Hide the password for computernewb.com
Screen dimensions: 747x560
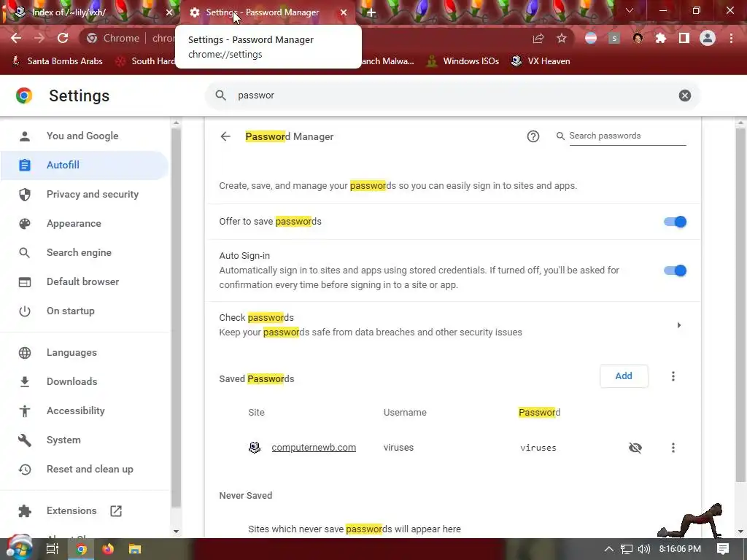(635, 448)
